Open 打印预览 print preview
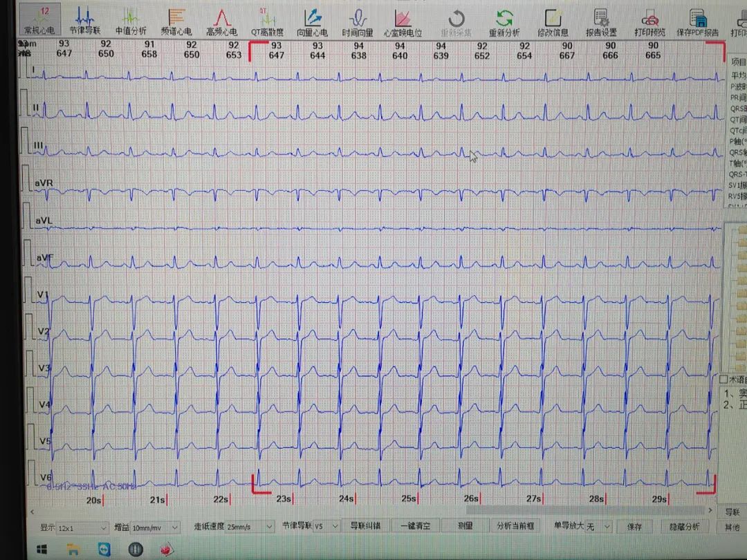This screenshot has width=747, height=560. click(649, 23)
